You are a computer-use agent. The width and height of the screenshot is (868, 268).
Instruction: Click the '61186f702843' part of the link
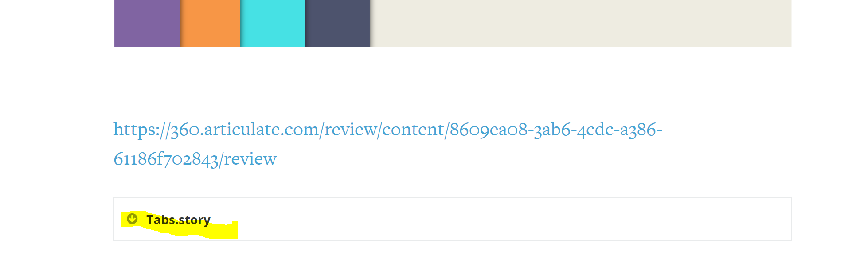tap(166, 159)
